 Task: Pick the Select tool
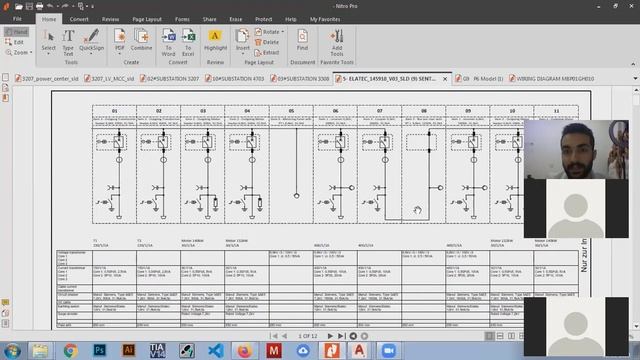point(49,42)
